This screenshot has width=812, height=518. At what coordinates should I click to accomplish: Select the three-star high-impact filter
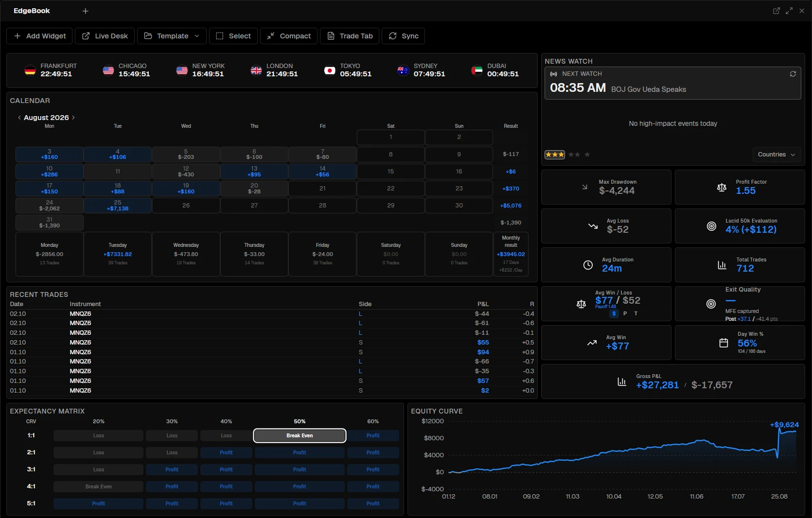point(555,155)
